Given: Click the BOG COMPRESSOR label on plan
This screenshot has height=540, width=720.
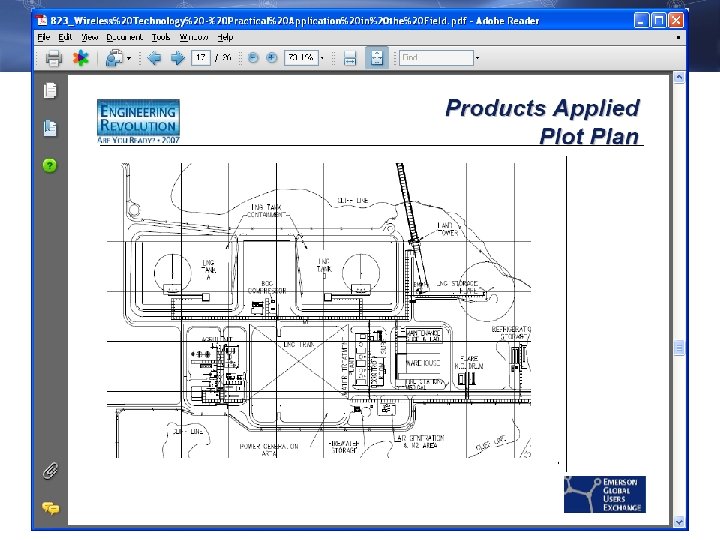Looking at the screenshot, I should [x=267, y=287].
